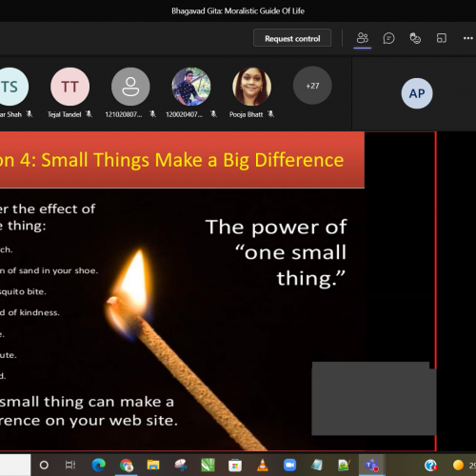Open the reactions and raise hand icon
Viewport: 476px width, 476px height.
coord(415,38)
